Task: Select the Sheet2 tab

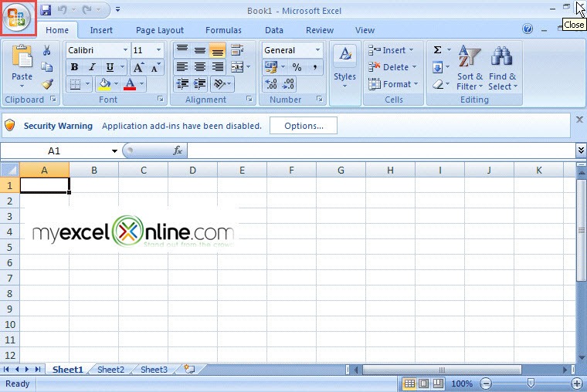Action: pyautogui.click(x=110, y=370)
